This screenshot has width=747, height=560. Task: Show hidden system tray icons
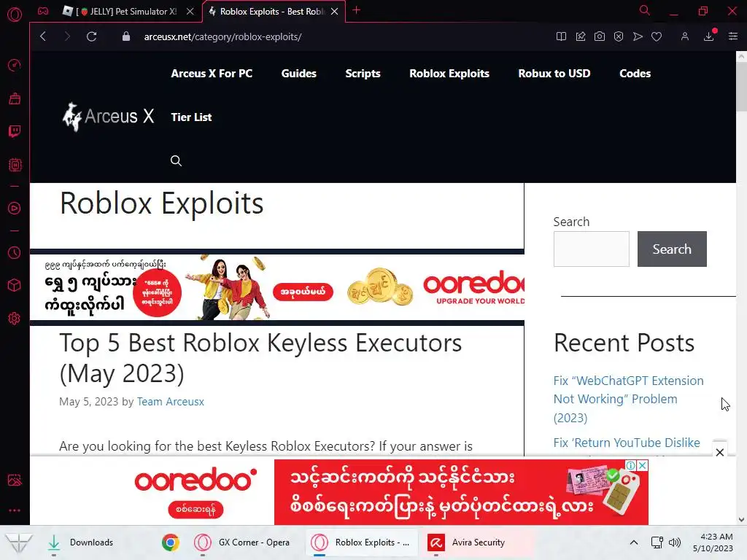click(634, 542)
